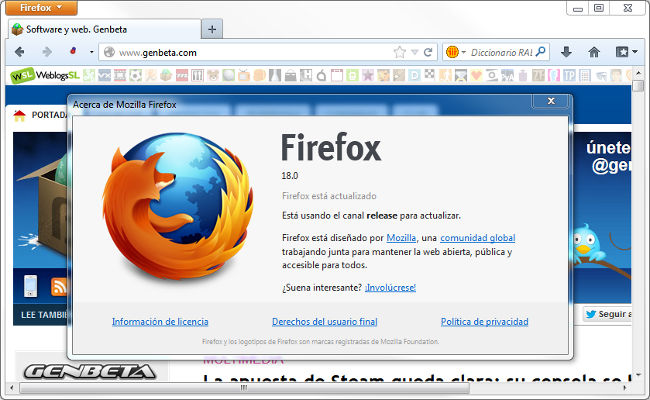The width and height of the screenshot is (650, 400).
Task: Open the URL bar history dropdown arrow
Action: (415, 52)
